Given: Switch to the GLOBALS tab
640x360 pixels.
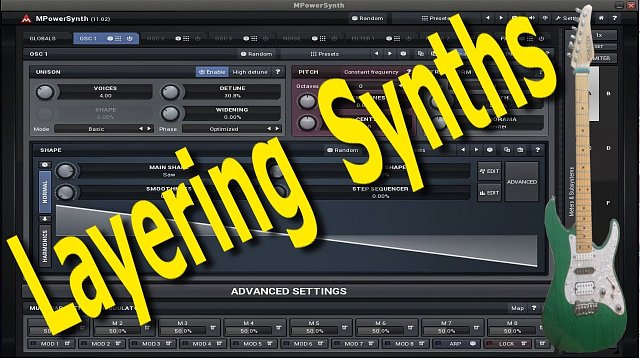Looking at the screenshot, I should click(42, 38).
